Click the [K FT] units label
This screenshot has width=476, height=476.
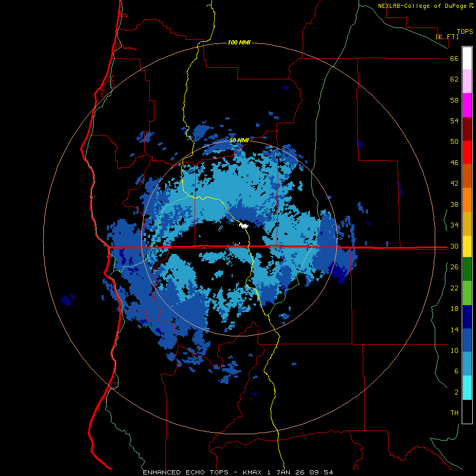click(447, 36)
